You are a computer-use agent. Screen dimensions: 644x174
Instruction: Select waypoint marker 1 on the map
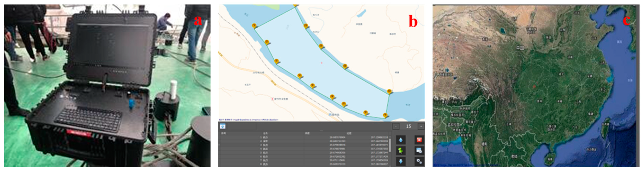pyautogui.click(x=254, y=26)
